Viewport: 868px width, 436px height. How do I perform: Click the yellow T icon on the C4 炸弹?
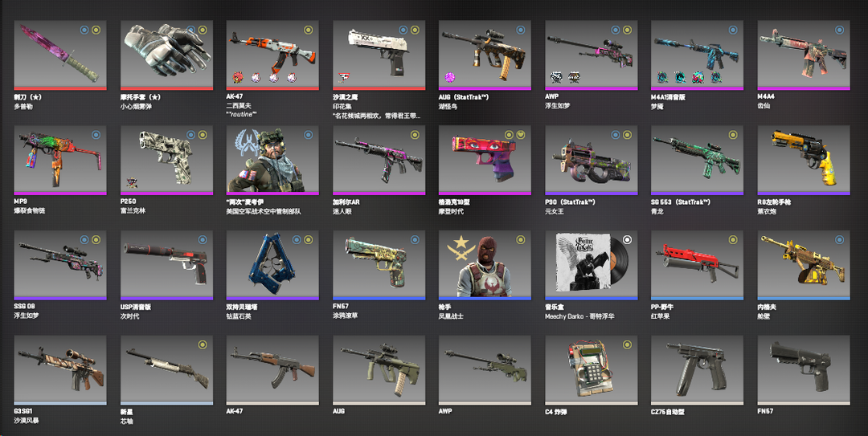click(627, 344)
